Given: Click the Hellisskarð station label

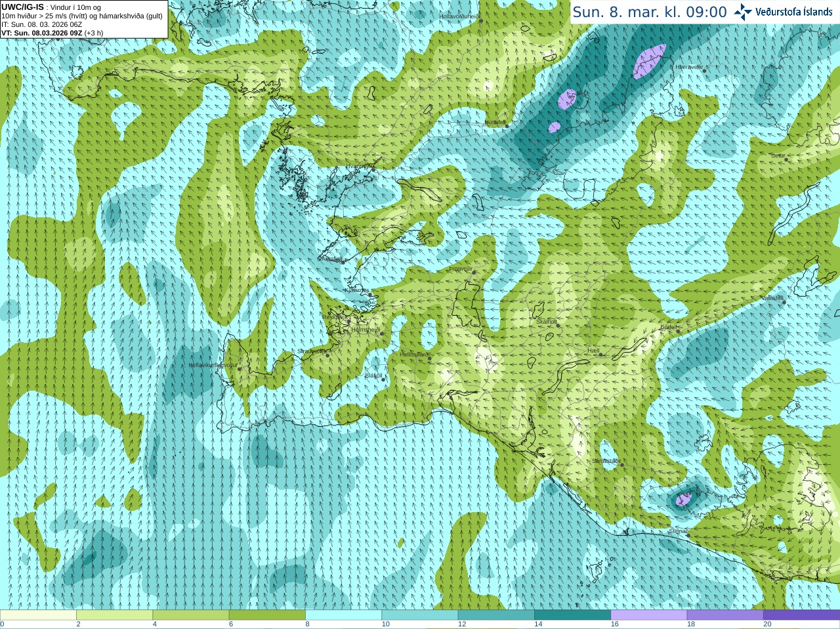Looking at the screenshot, I should coord(414,355).
